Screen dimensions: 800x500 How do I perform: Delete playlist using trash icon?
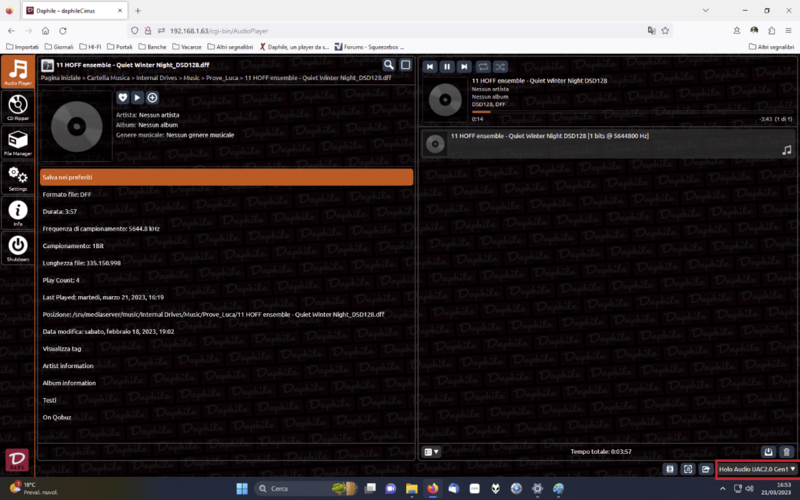click(786, 452)
